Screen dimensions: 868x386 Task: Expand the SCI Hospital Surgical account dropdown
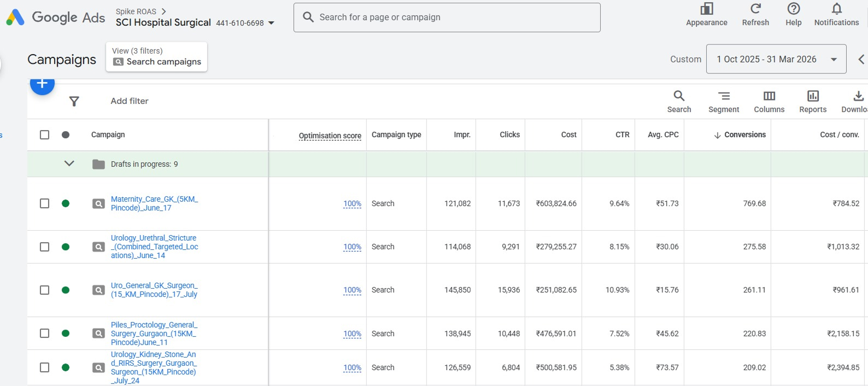(x=271, y=23)
